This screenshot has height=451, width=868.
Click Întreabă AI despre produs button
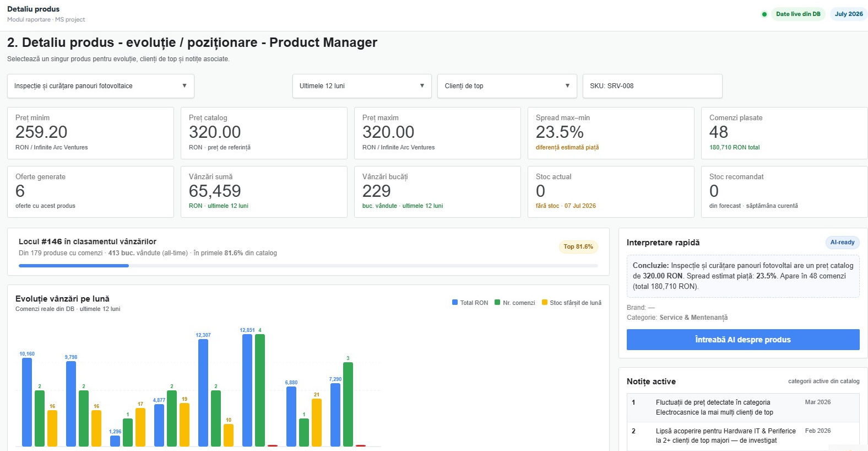pyautogui.click(x=743, y=340)
